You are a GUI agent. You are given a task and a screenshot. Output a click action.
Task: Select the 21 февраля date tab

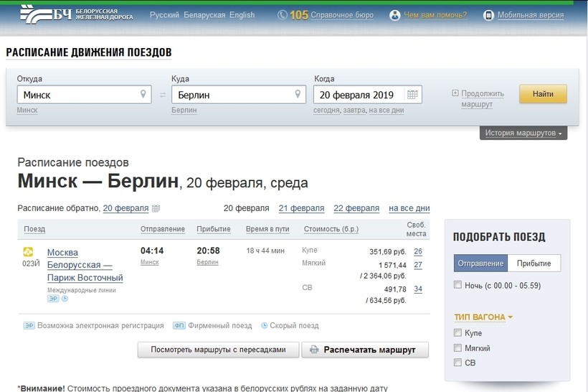point(301,208)
